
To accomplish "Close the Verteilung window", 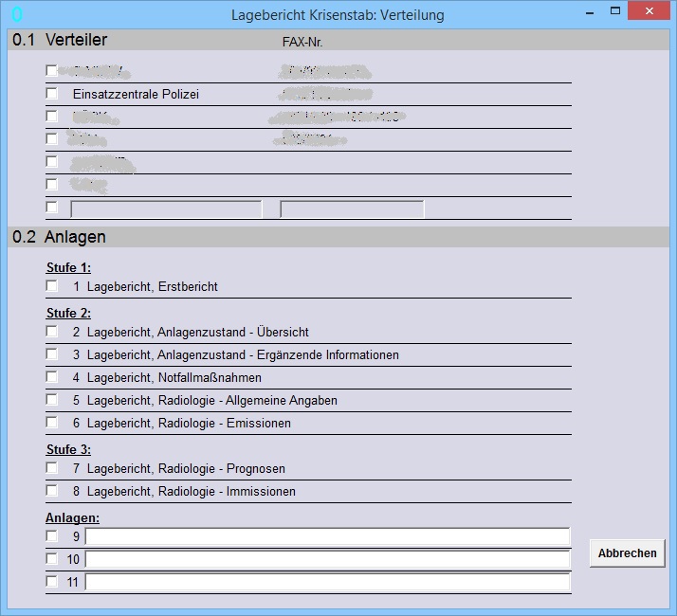I will [x=649, y=11].
